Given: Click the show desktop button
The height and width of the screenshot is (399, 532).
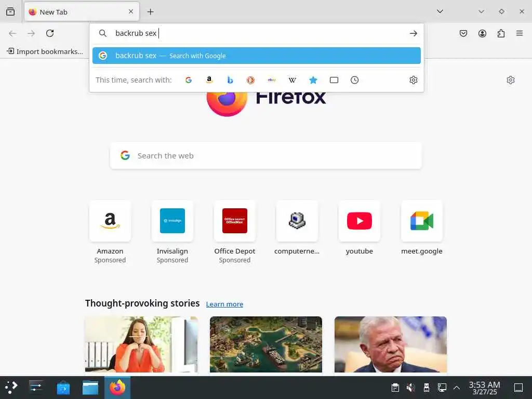Looking at the screenshot, I should [518, 388].
